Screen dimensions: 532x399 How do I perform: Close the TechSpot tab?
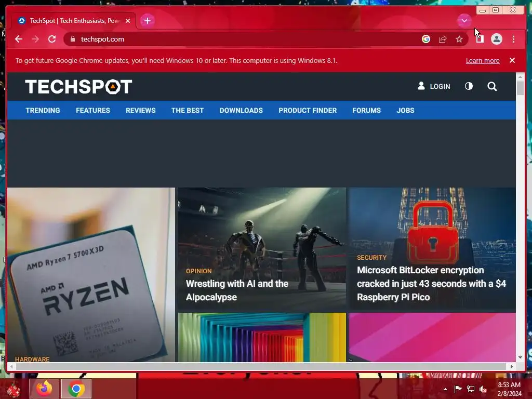128,21
